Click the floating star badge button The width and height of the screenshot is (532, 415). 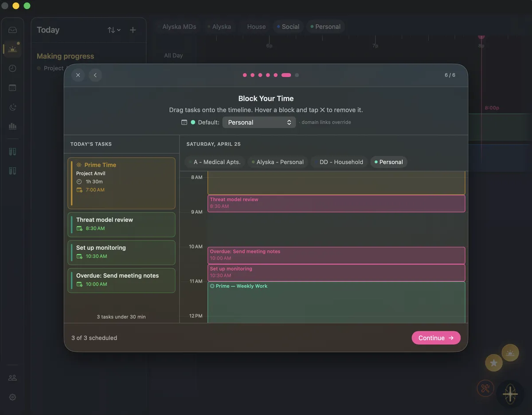494,363
